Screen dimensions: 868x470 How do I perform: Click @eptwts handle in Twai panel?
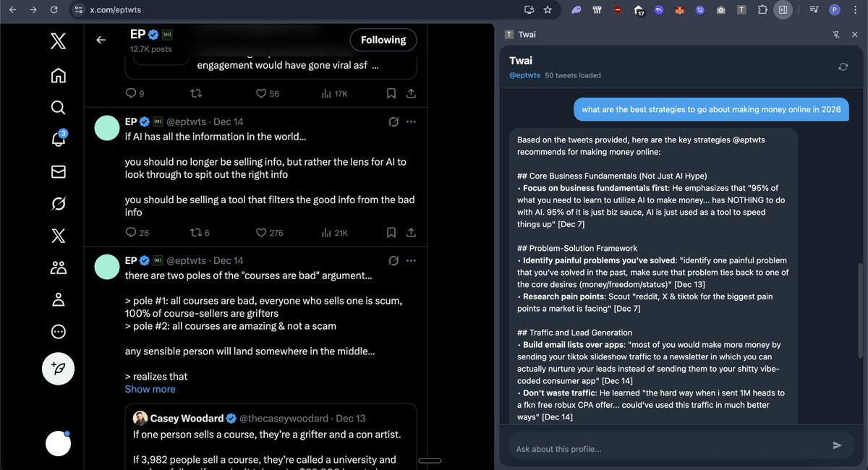pyautogui.click(x=524, y=75)
